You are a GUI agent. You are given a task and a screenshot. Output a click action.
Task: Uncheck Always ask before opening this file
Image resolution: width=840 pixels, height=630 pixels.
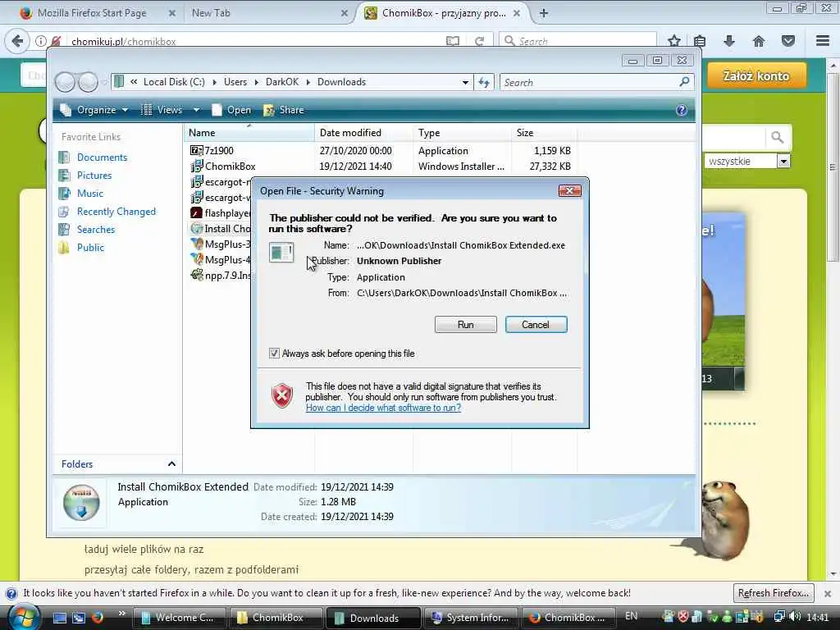point(274,354)
